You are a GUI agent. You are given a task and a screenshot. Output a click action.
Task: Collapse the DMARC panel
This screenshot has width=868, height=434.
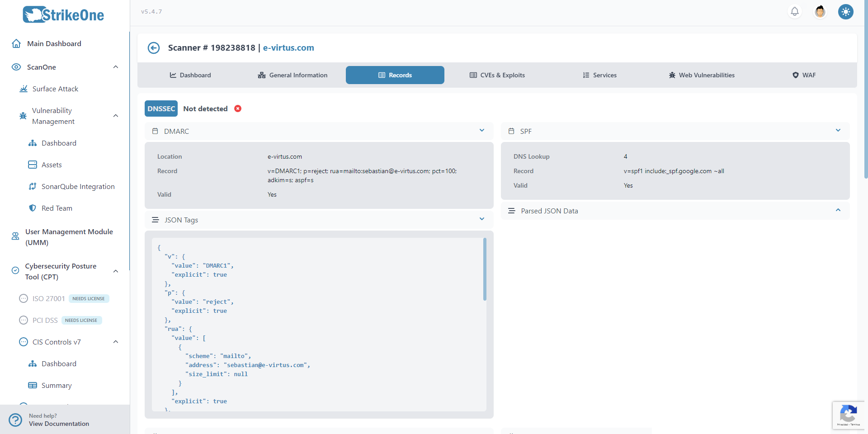pyautogui.click(x=482, y=131)
